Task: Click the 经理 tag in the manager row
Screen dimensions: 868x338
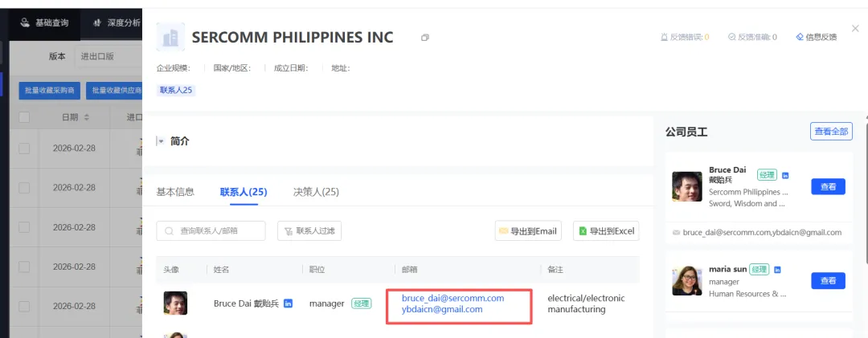Action: pyautogui.click(x=362, y=303)
